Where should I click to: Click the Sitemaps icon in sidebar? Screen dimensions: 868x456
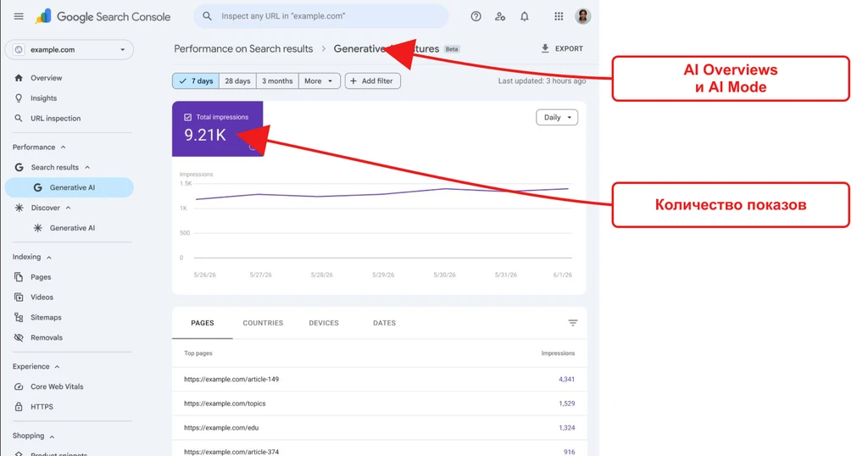click(x=19, y=317)
